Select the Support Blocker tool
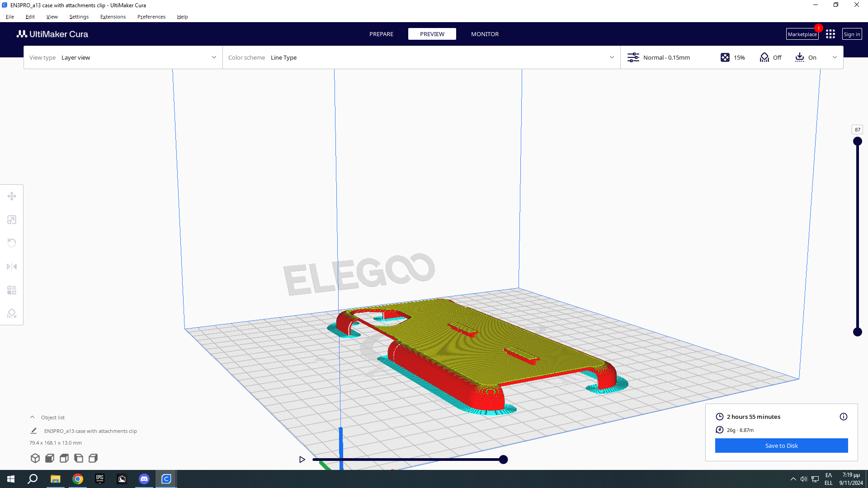 tap(12, 314)
